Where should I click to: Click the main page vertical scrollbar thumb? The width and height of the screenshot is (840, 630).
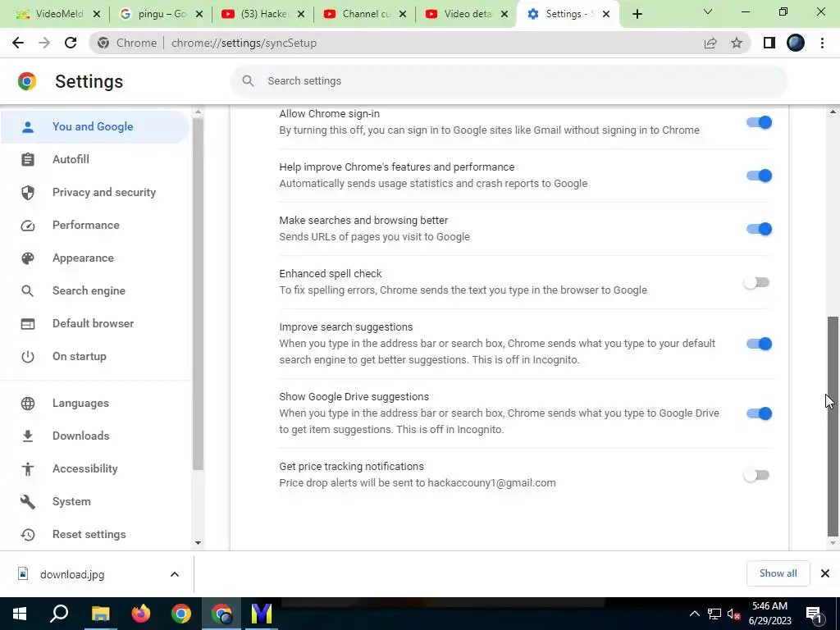tap(833, 426)
